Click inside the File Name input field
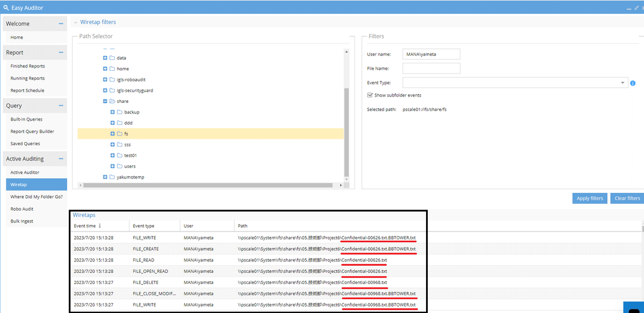 click(431, 69)
